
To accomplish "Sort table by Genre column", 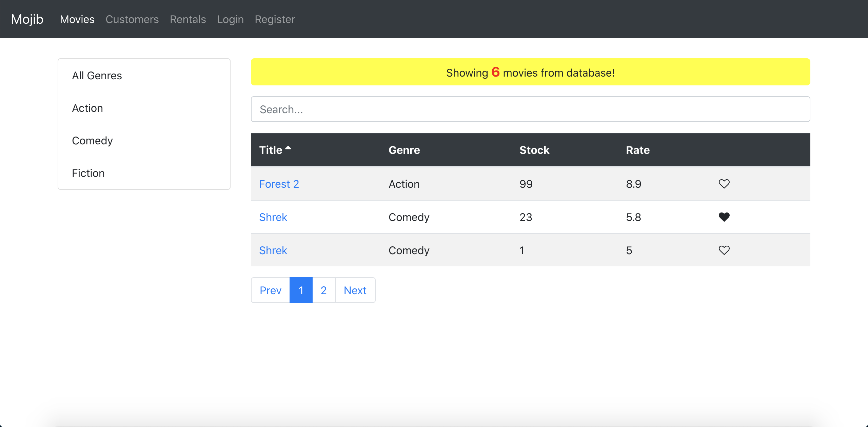I will [x=404, y=150].
